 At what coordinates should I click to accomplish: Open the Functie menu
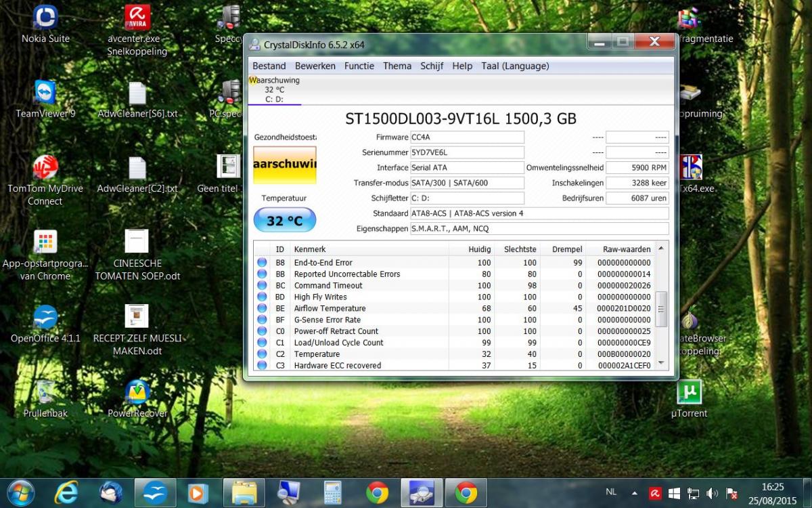(x=359, y=66)
